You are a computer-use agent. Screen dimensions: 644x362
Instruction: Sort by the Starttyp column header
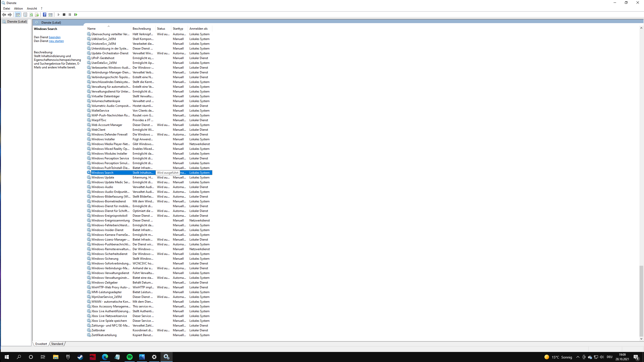[179, 29]
